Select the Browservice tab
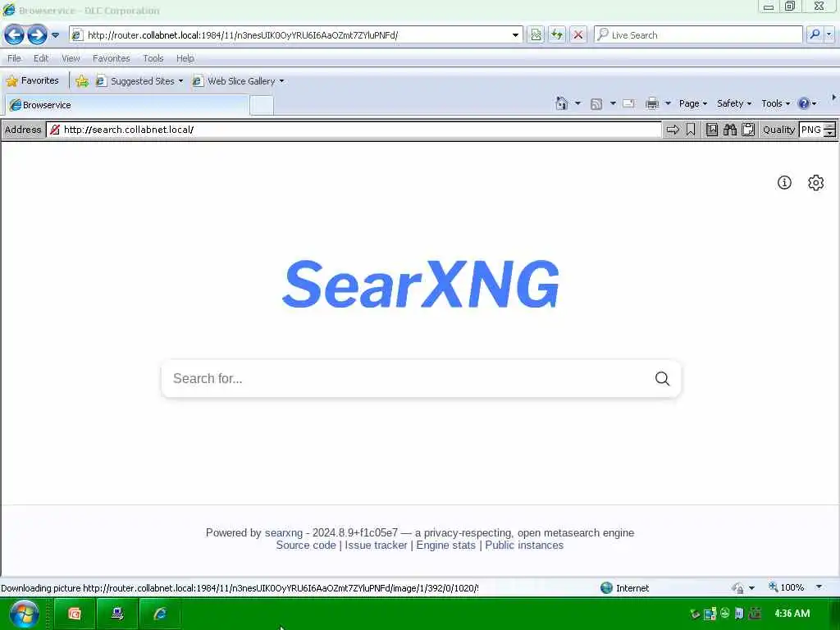 [x=127, y=105]
